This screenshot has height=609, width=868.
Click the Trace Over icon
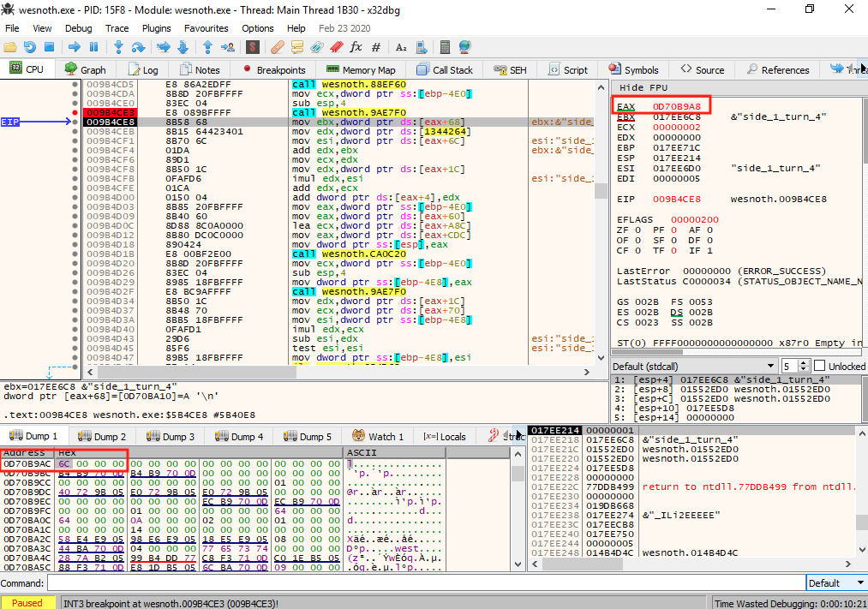click(183, 47)
